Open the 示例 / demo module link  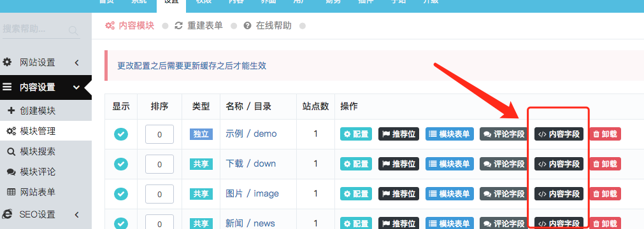click(251, 134)
